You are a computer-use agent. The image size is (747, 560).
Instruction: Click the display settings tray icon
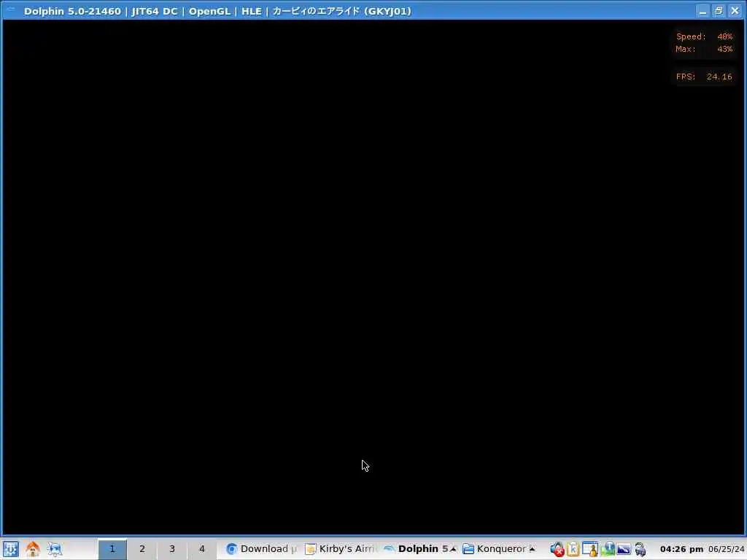pos(590,549)
